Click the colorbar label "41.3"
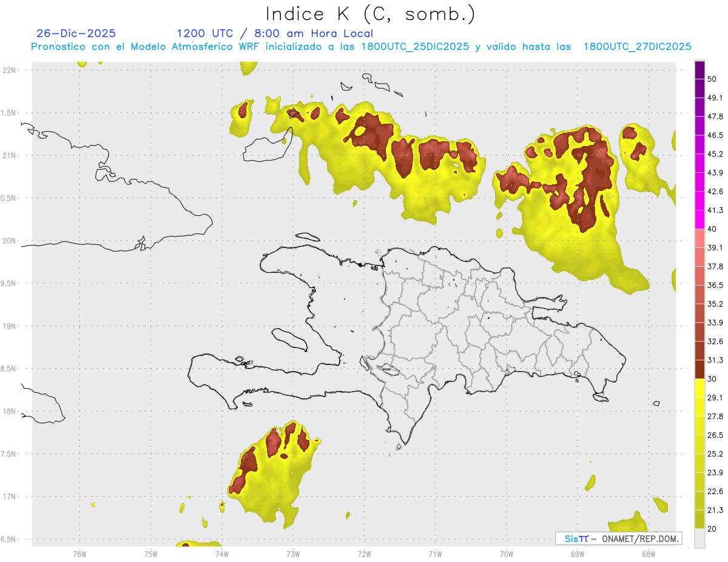The width and height of the screenshot is (728, 562). click(x=715, y=210)
